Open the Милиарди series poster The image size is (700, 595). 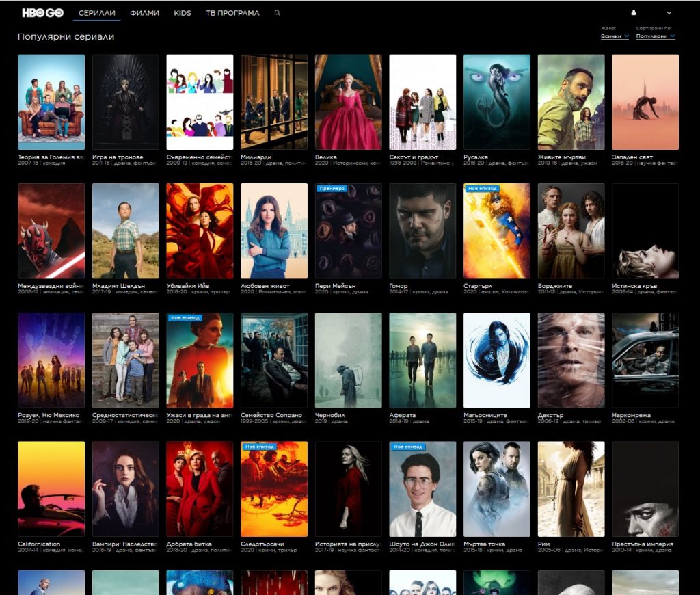(x=274, y=102)
